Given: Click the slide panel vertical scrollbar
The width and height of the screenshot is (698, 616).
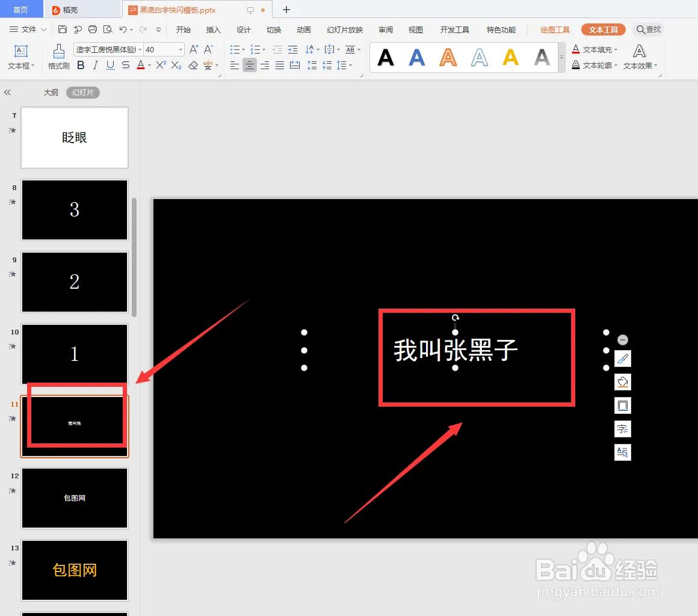Looking at the screenshot, I should 134,257.
